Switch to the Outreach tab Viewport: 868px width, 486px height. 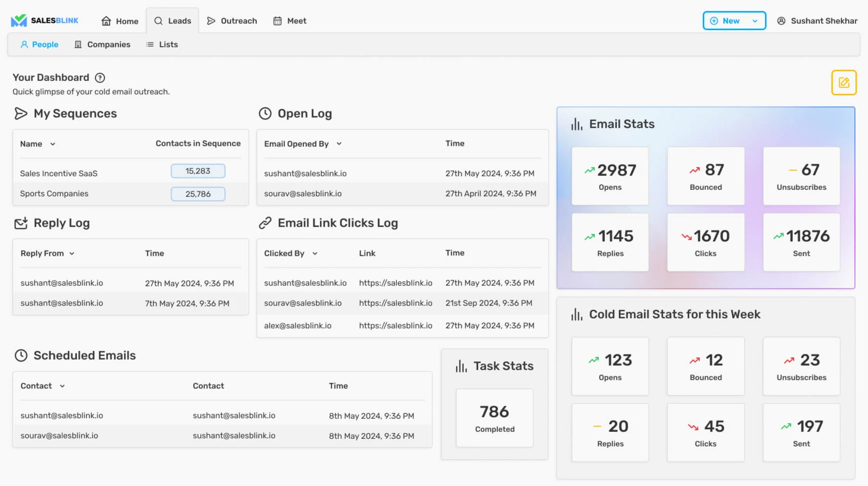click(x=232, y=21)
